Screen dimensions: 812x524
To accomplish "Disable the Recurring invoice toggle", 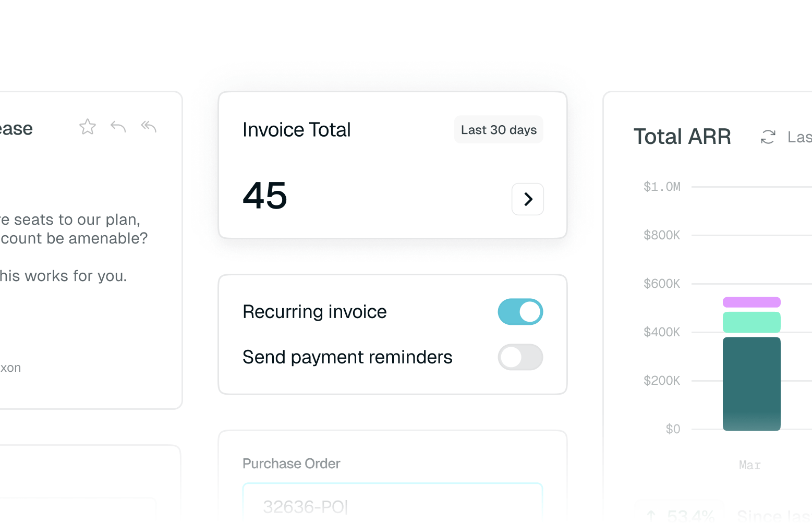I will (520, 312).
